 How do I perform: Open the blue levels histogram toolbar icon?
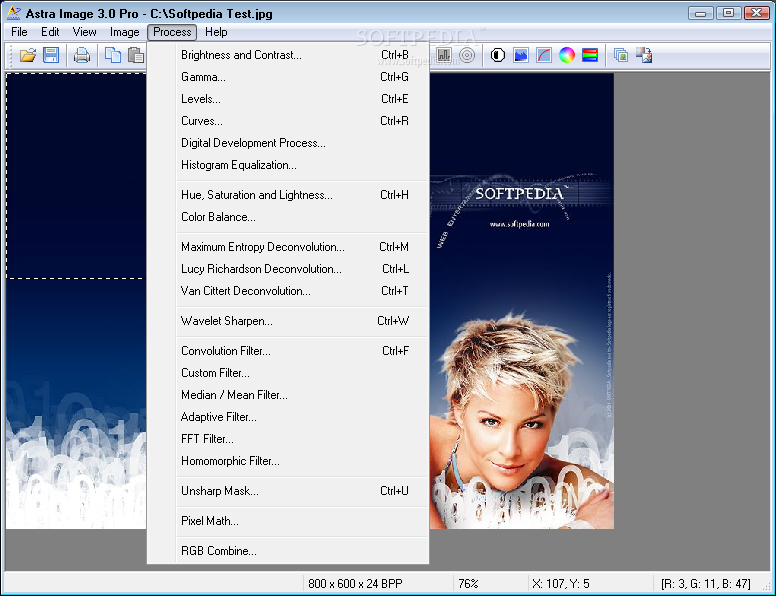[x=521, y=55]
